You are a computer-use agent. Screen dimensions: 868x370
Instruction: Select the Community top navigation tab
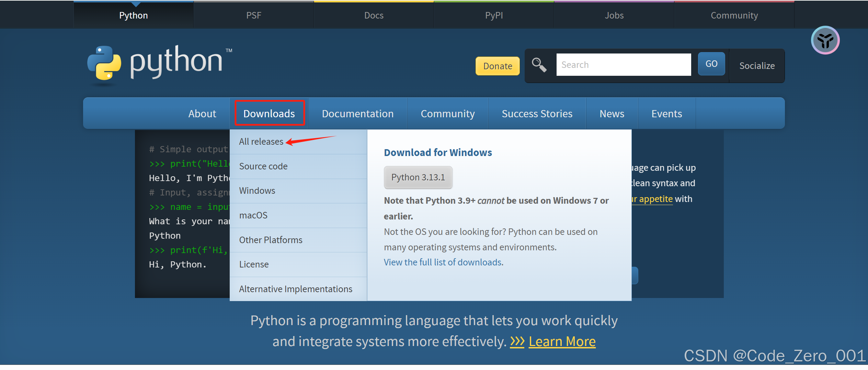734,15
